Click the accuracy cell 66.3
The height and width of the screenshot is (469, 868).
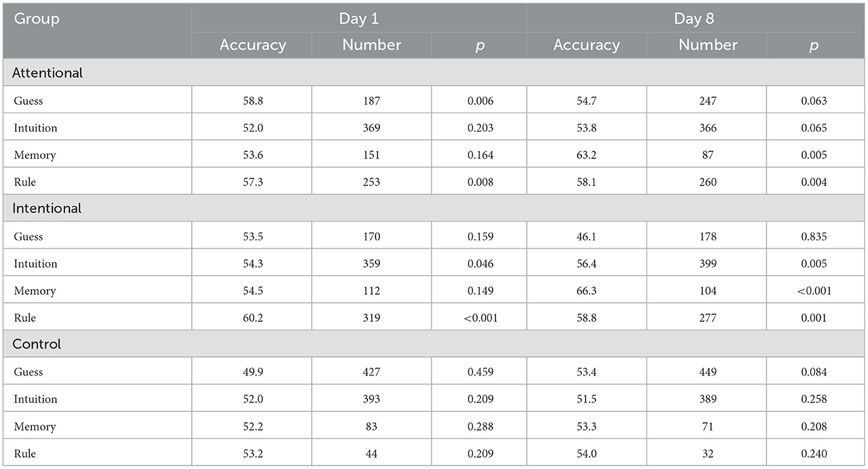[586, 290]
